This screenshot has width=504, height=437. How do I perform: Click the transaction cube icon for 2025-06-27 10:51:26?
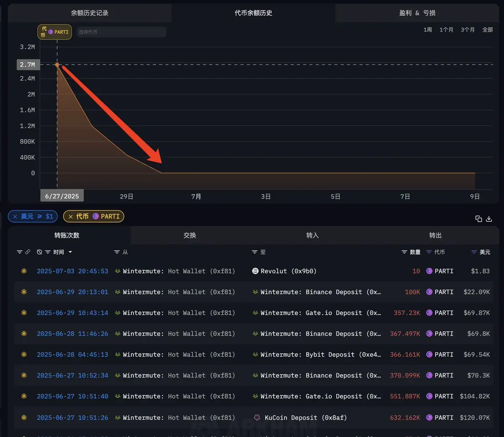point(24,418)
